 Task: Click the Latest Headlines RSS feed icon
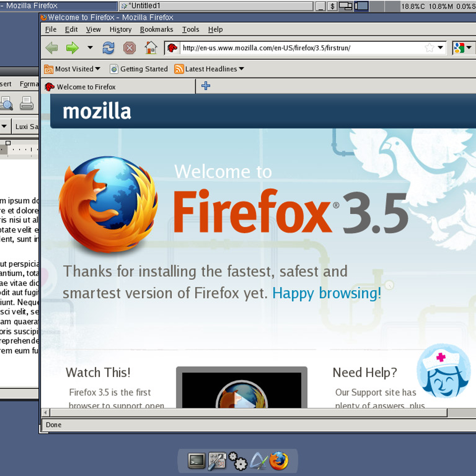(x=179, y=69)
